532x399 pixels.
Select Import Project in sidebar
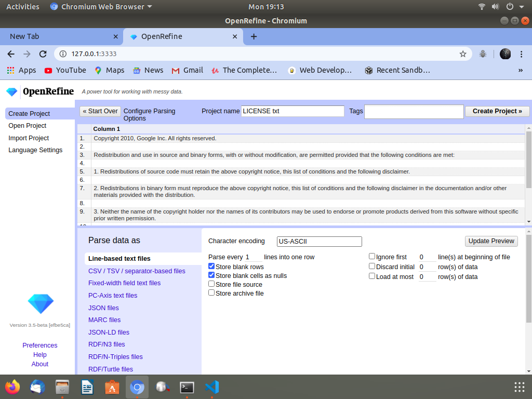pyautogui.click(x=29, y=138)
